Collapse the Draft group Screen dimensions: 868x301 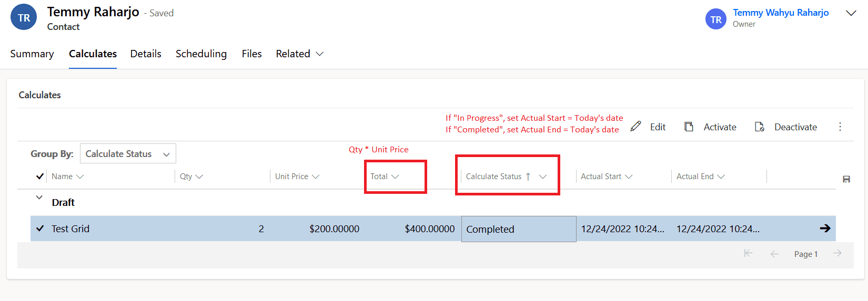(39, 198)
